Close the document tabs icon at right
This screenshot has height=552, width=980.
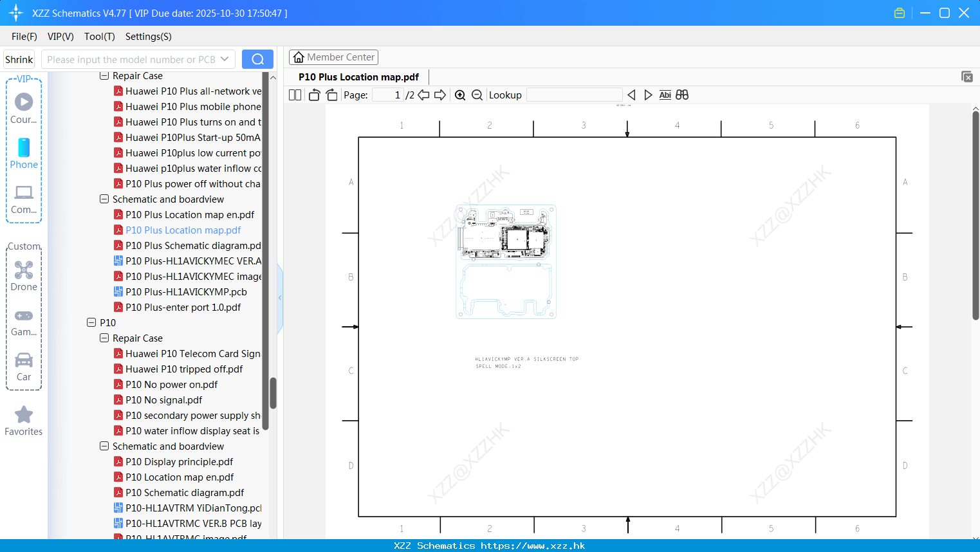pos(967,77)
